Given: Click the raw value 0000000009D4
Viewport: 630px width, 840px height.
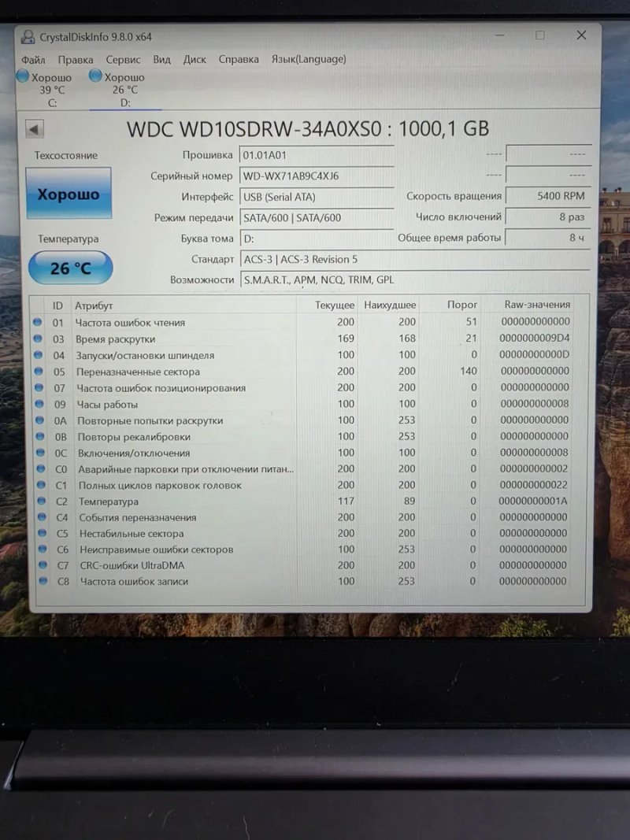Looking at the screenshot, I should tap(534, 338).
